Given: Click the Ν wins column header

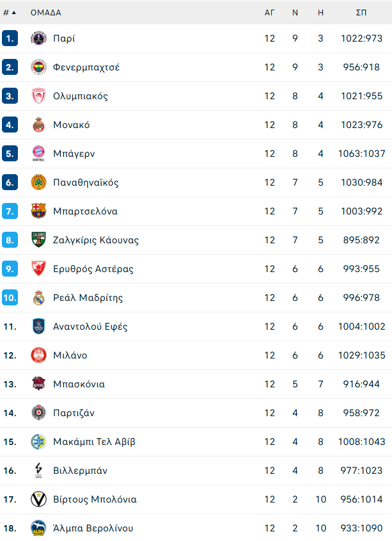Looking at the screenshot, I should coord(295,13).
